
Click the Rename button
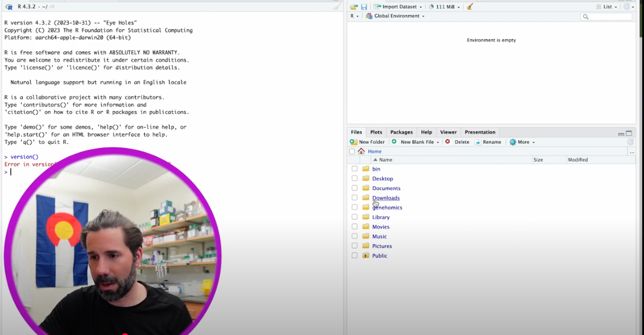[488, 142]
